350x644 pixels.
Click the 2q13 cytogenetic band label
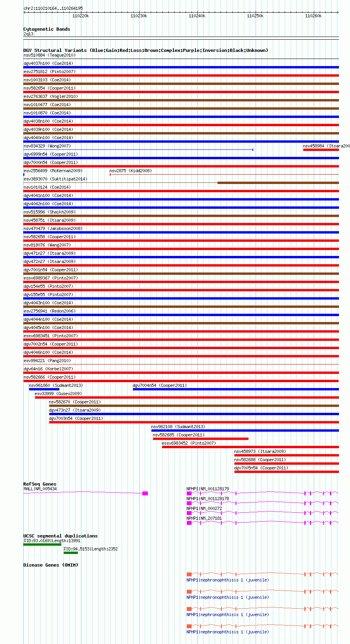tap(28, 34)
